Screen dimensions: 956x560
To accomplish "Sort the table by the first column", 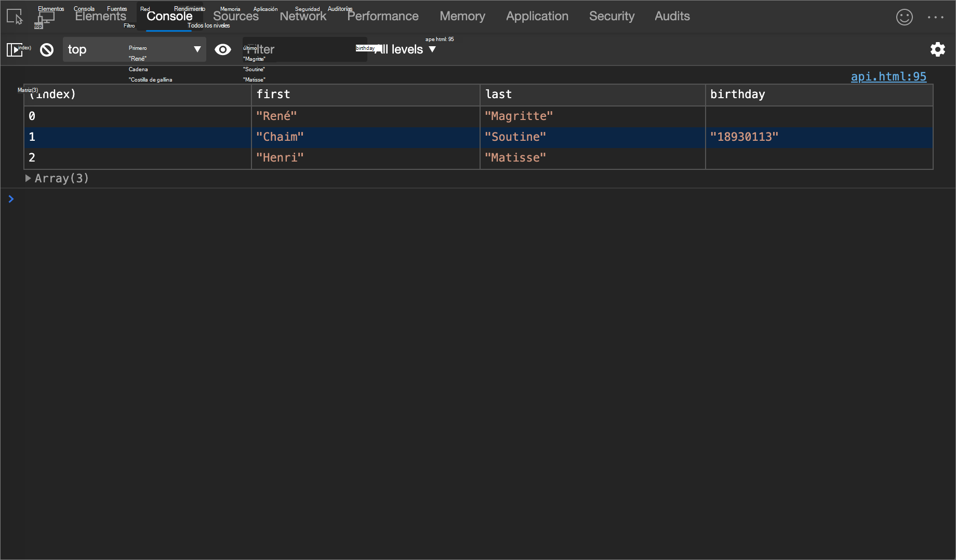I will [x=274, y=95].
